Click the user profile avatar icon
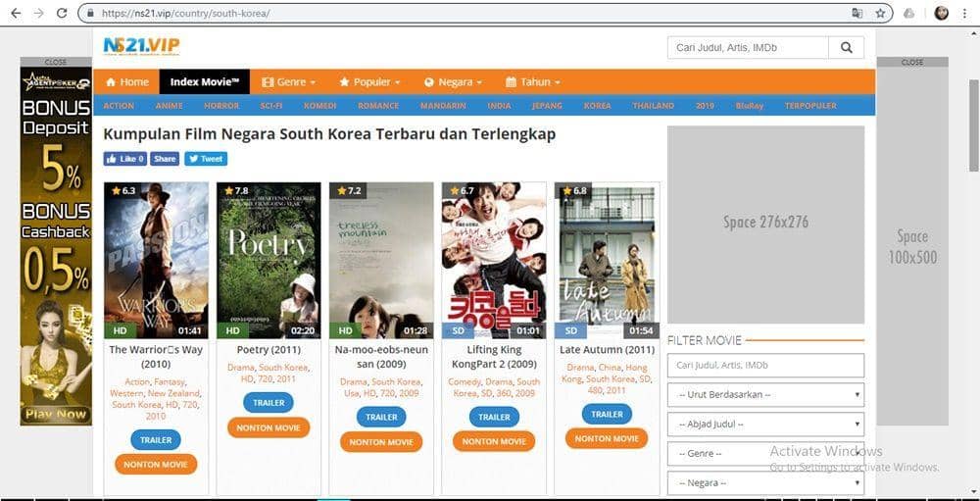This screenshot has width=980, height=501. click(x=941, y=14)
